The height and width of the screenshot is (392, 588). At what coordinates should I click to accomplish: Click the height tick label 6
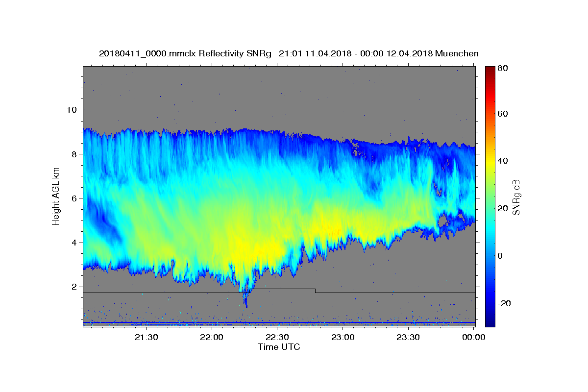tap(75, 198)
